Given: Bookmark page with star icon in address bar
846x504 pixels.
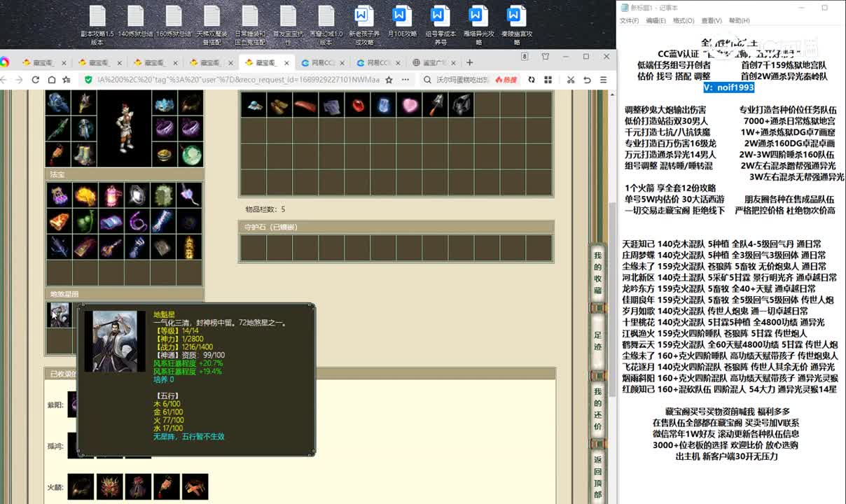Looking at the screenshot, I should 389,80.
